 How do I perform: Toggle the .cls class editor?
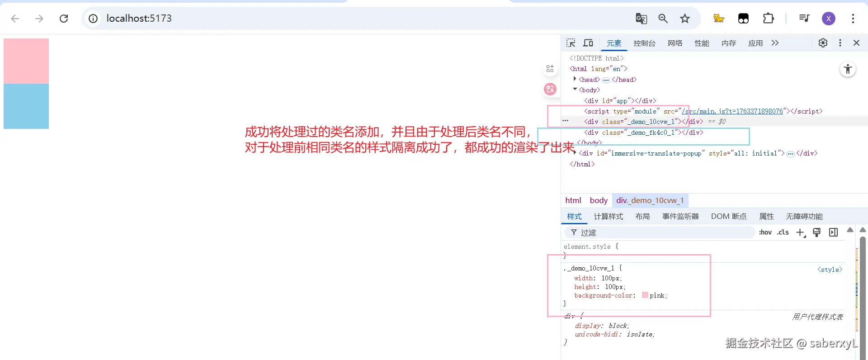coord(783,232)
